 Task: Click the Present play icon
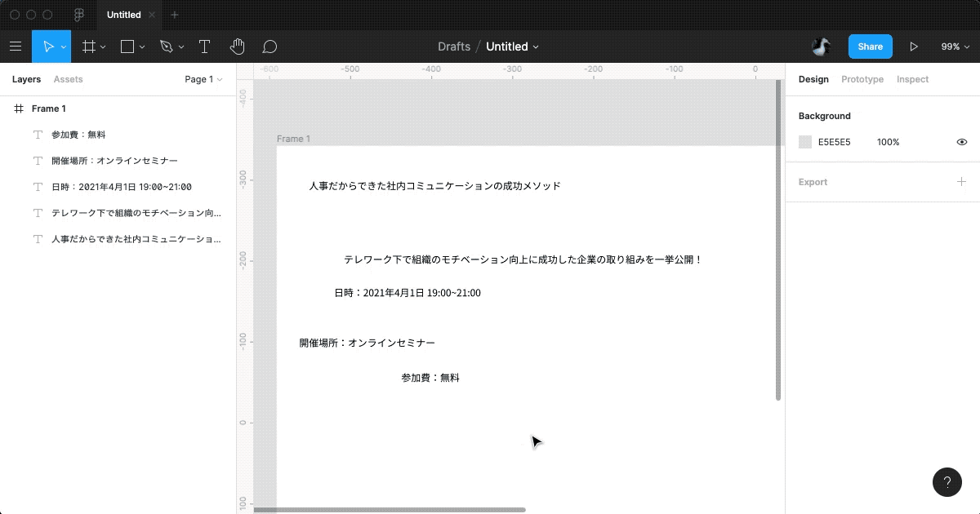[914, 47]
